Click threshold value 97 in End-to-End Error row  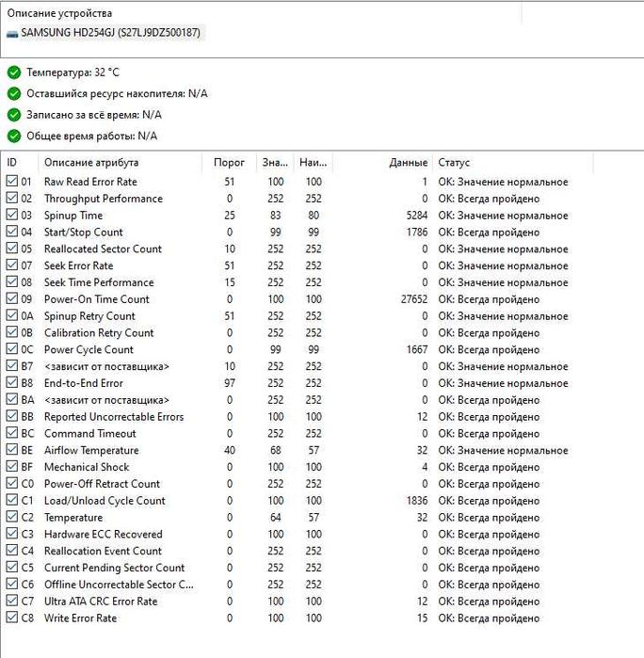(229, 383)
